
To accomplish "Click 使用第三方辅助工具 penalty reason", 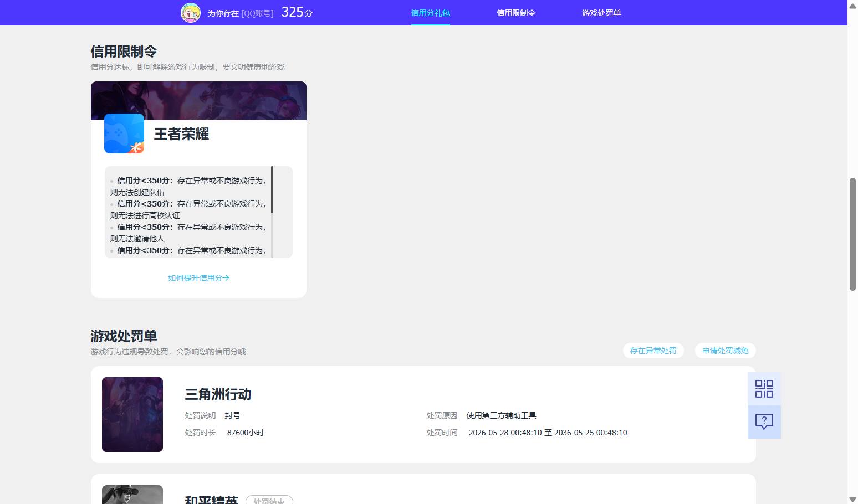I will tap(501, 415).
